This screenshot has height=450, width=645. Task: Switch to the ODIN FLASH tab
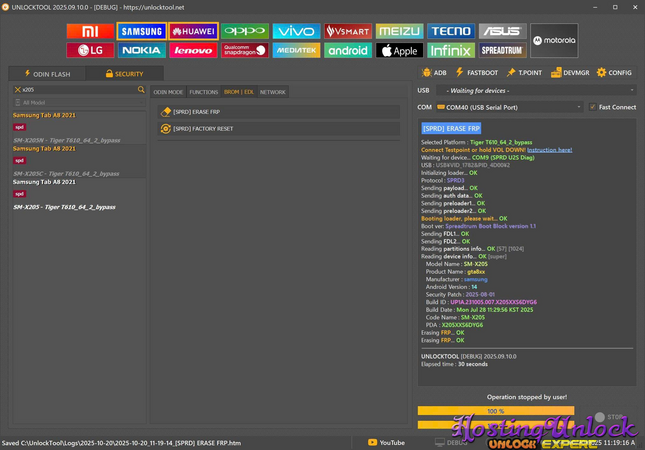pyautogui.click(x=43, y=73)
